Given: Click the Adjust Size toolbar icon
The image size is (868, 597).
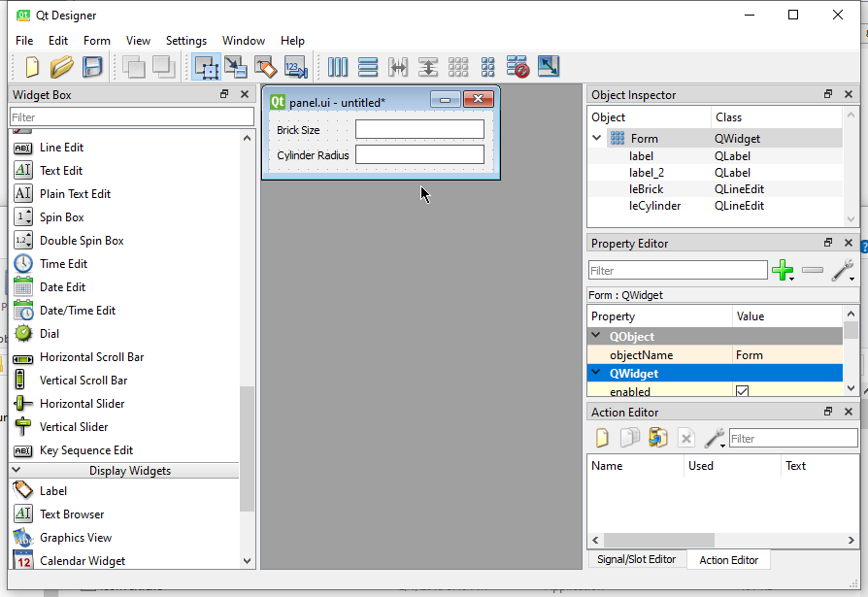Looking at the screenshot, I should pos(549,67).
